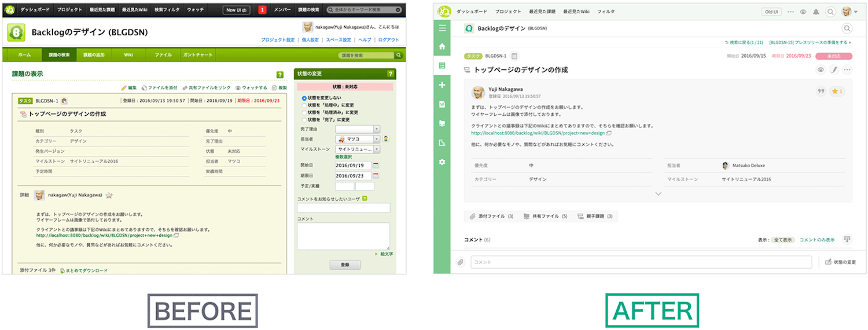Click the bell notification icon in top bar

816,12
